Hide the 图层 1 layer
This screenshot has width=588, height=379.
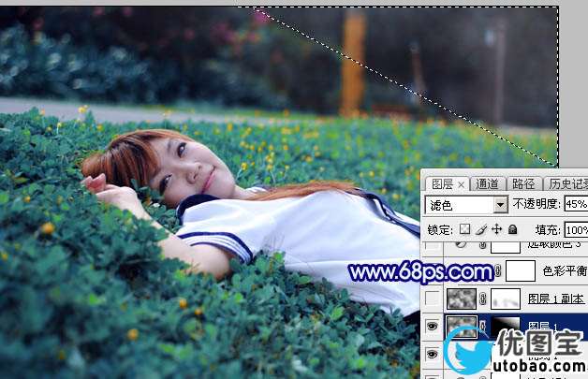(432, 327)
